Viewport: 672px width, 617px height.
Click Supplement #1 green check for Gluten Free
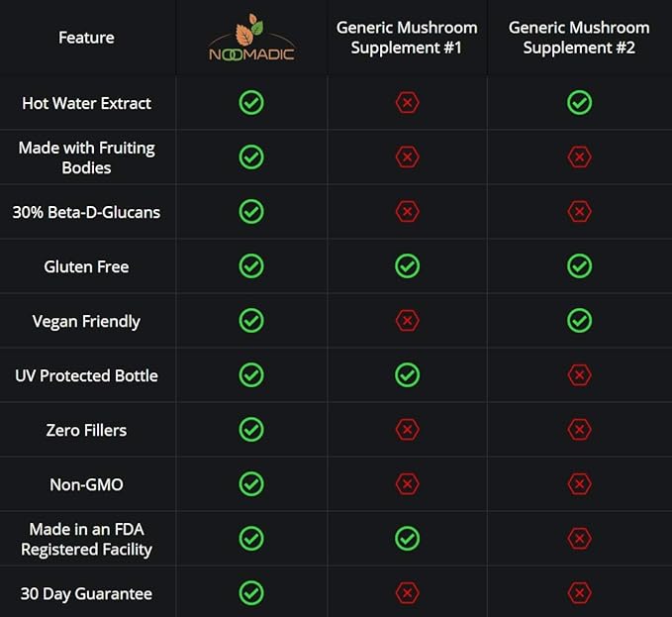407,266
